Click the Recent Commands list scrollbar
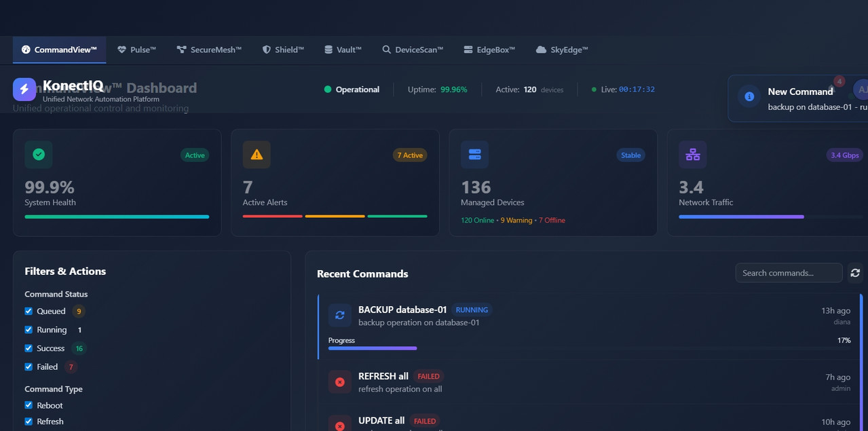 click(x=861, y=362)
